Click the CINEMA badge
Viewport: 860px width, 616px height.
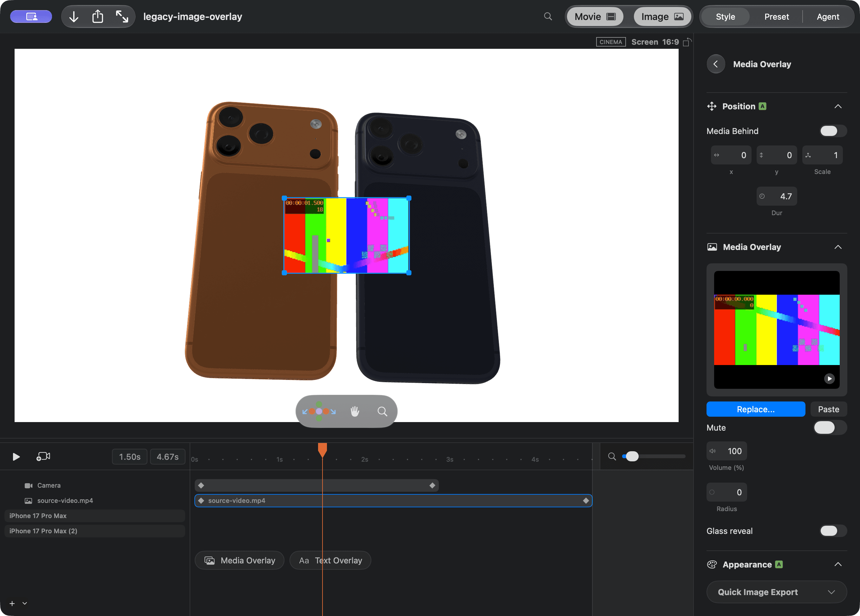(610, 42)
